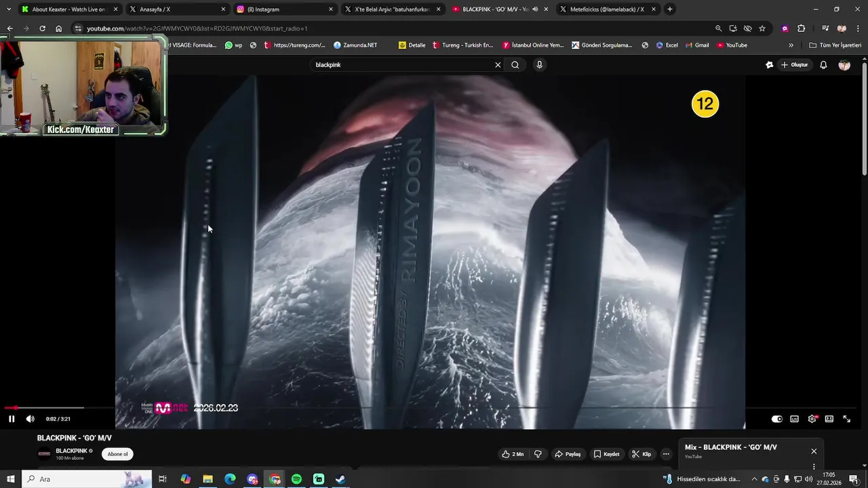This screenshot has height=488, width=868.
Task: Close the Mix playlist panel
Action: point(814,451)
